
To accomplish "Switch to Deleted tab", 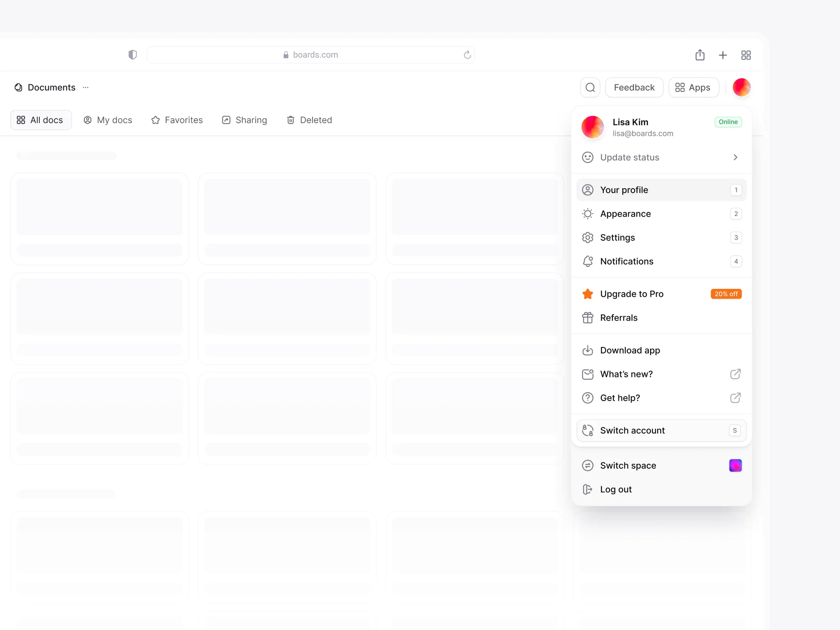I will click(309, 120).
